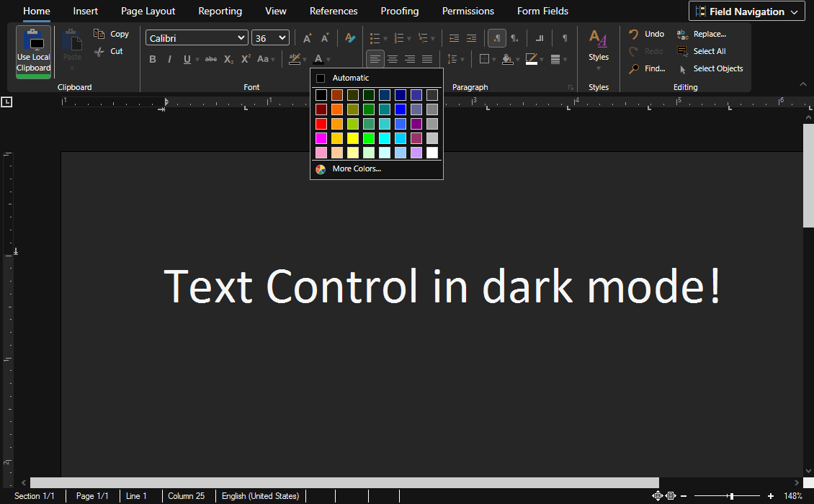This screenshot has width=814, height=504.
Task: Click the decrease indent icon
Action: point(453,37)
